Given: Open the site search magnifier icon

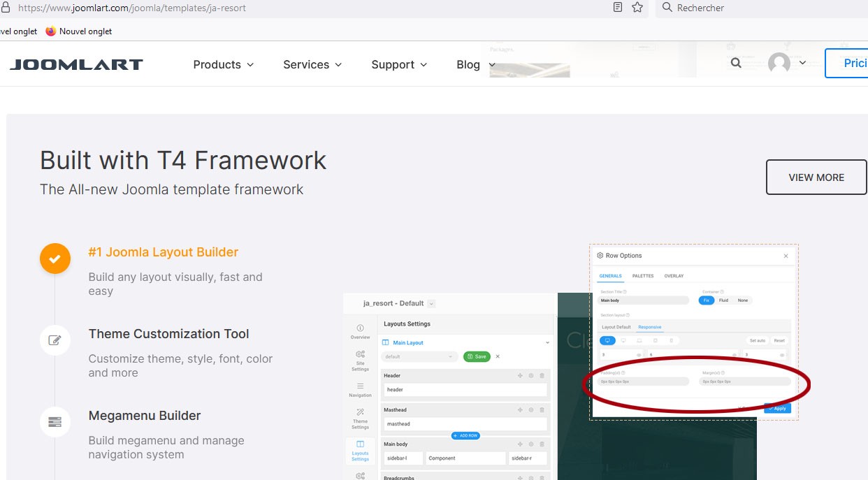Looking at the screenshot, I should pos(736,63).
